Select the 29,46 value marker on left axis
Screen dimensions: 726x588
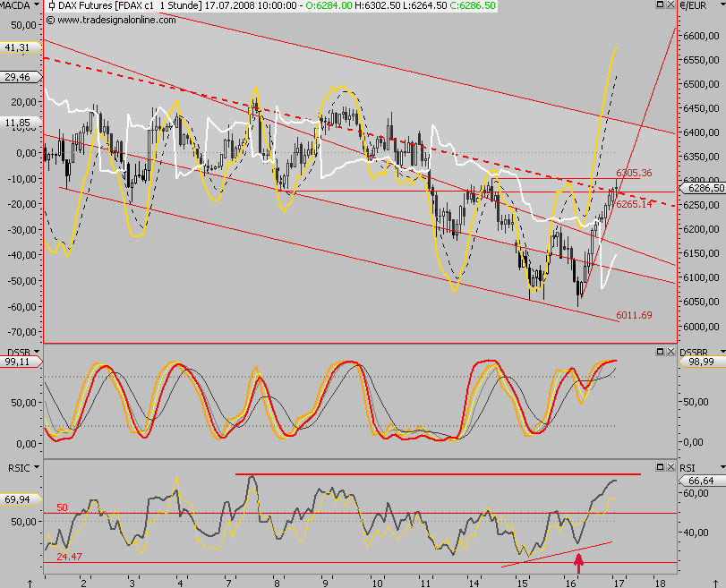(21, 77)
